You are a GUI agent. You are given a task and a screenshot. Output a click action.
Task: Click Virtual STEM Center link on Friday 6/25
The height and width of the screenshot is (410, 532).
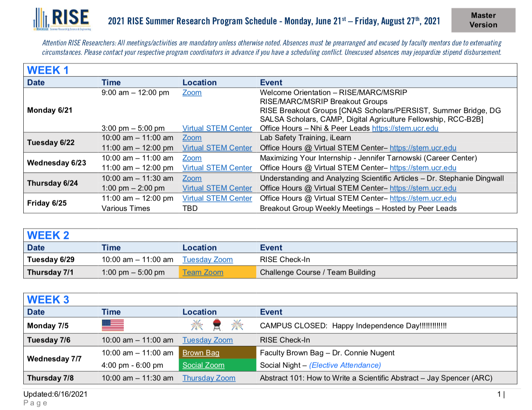(x=217, y=198)
